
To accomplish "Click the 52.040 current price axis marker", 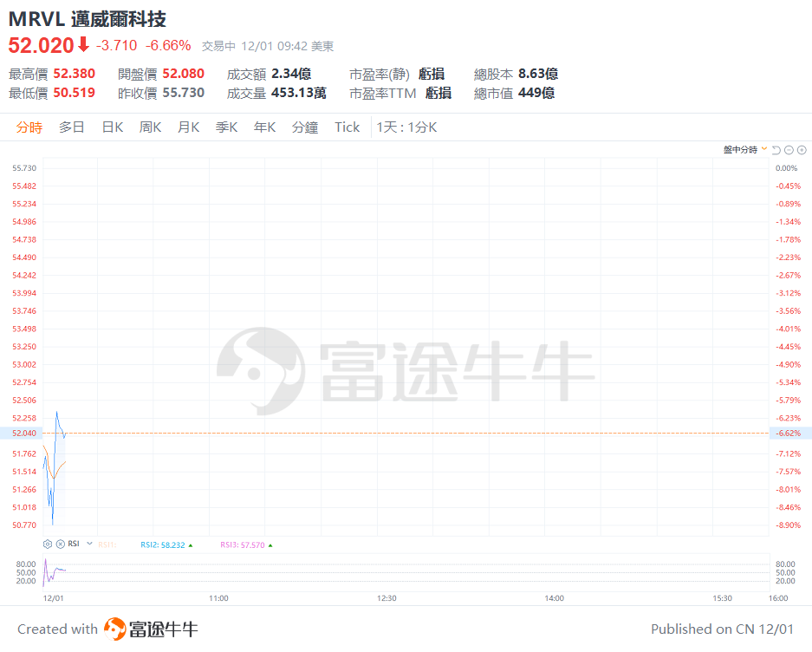I will (x=22, y=433).
